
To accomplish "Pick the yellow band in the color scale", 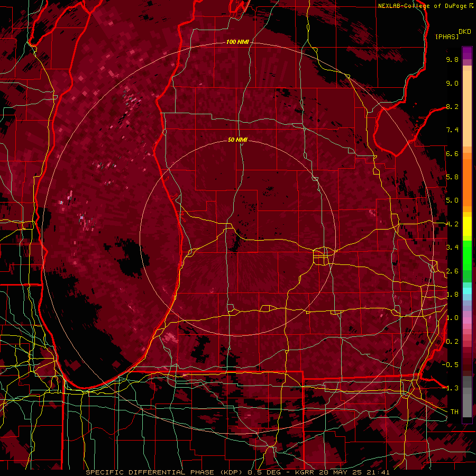I will coord(467,227).
